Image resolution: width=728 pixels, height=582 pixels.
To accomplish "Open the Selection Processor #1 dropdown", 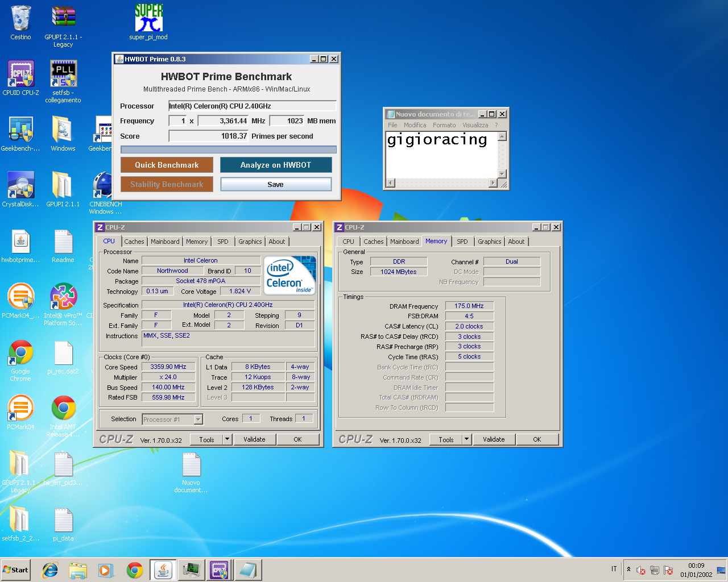I will pos(172,419).
